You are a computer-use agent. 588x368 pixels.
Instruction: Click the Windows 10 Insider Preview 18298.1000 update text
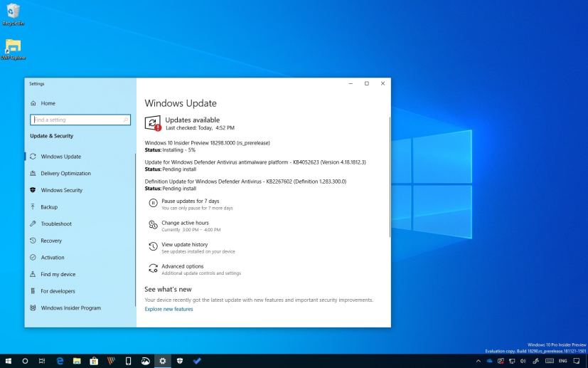pos(208,143)
